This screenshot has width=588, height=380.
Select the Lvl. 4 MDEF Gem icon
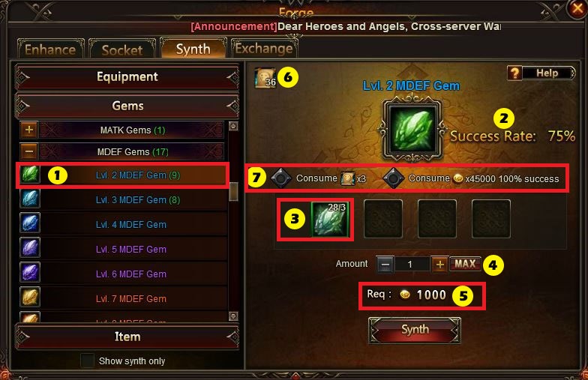click(x=30, y=223)
